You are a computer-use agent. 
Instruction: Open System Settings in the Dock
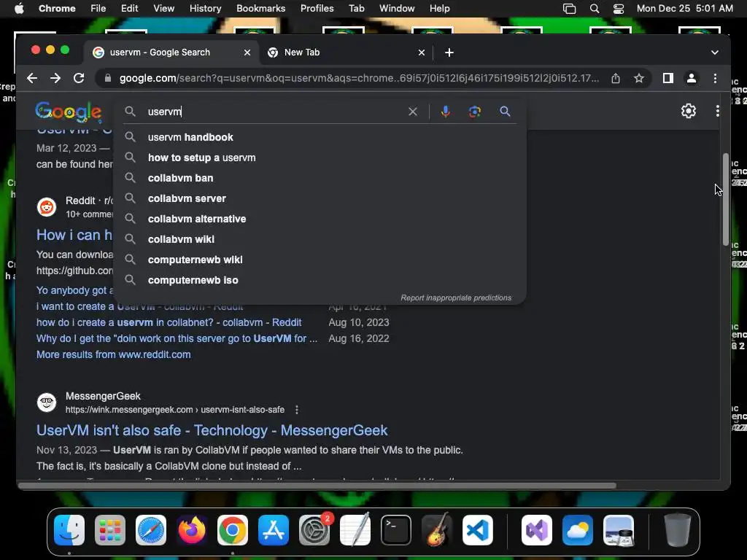tap(314, 530)
